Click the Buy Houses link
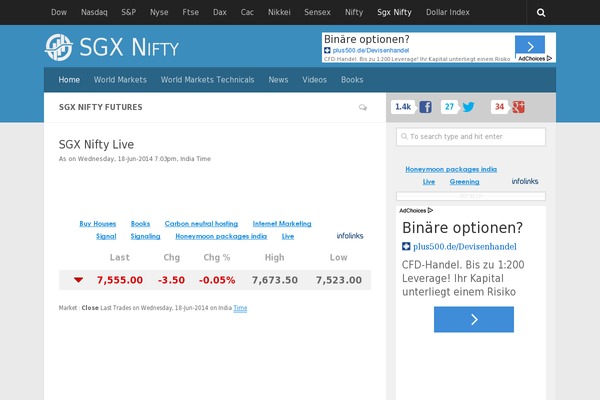This screenshot has height=400, width=600. [98, 224]
